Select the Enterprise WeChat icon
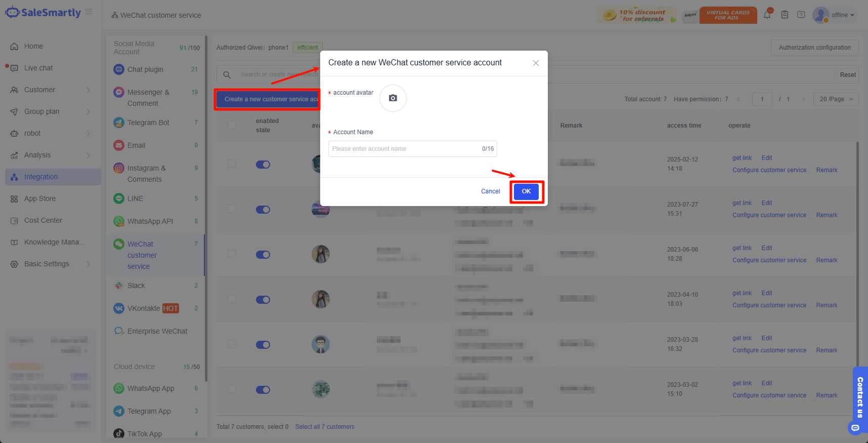This screenshot has width=868, height=443. [119, 331]
